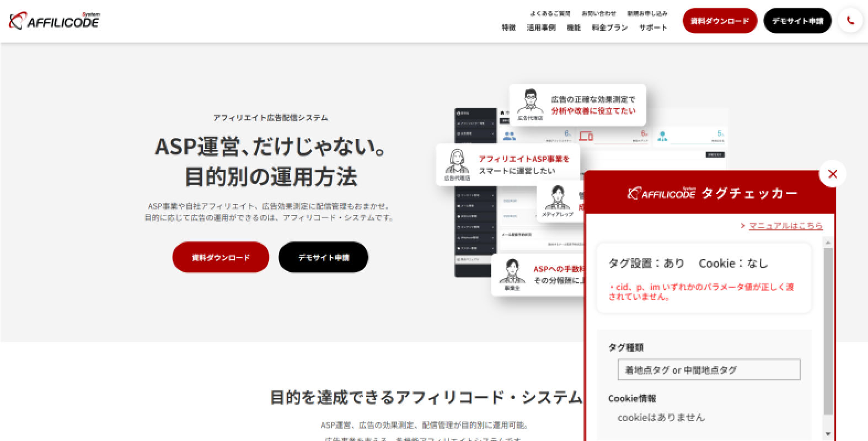Click the tag checker panel scrollbar thumb
This screenshot has height=441, width=868.
click(x=828, y=331)
